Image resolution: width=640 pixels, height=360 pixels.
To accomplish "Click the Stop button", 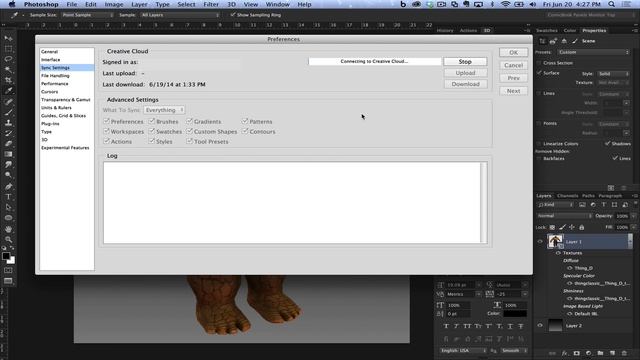I will (x=465, y=61).
